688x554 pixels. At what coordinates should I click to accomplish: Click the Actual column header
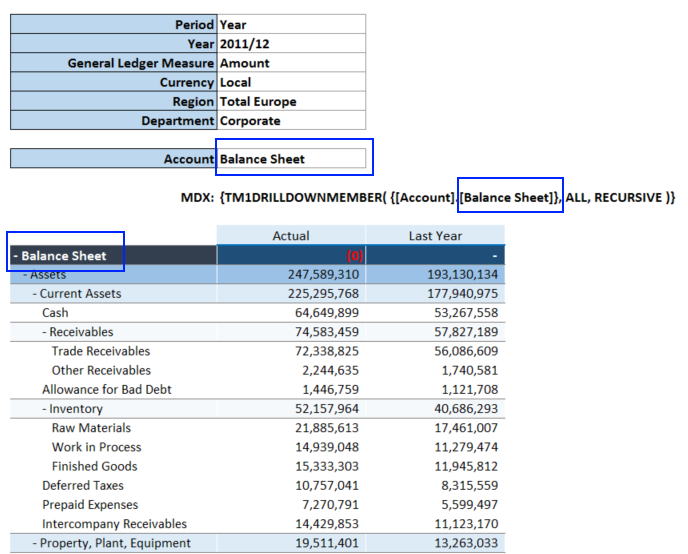pyautogui.click(x=291, y=236)
